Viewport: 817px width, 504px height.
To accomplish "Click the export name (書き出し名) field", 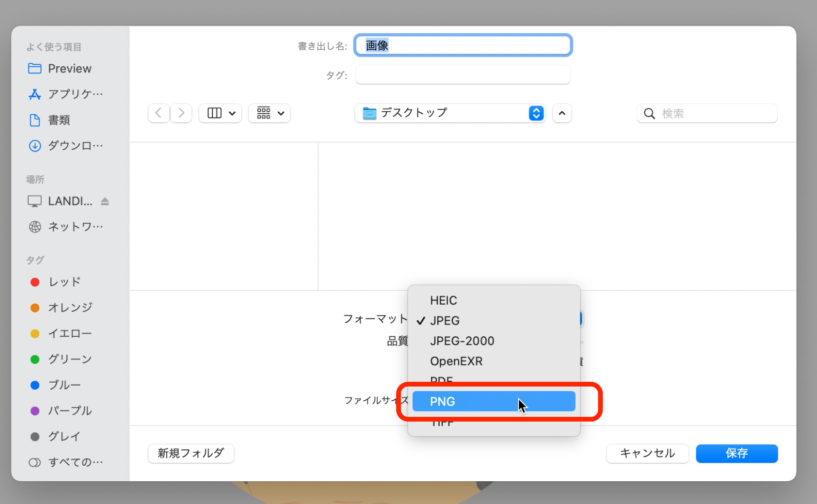I will click(463, 45).
